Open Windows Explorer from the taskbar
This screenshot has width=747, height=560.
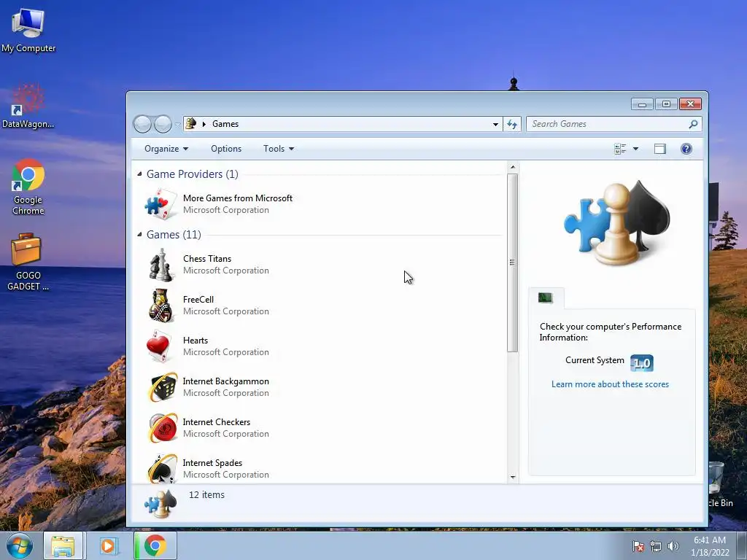point(63,545)
